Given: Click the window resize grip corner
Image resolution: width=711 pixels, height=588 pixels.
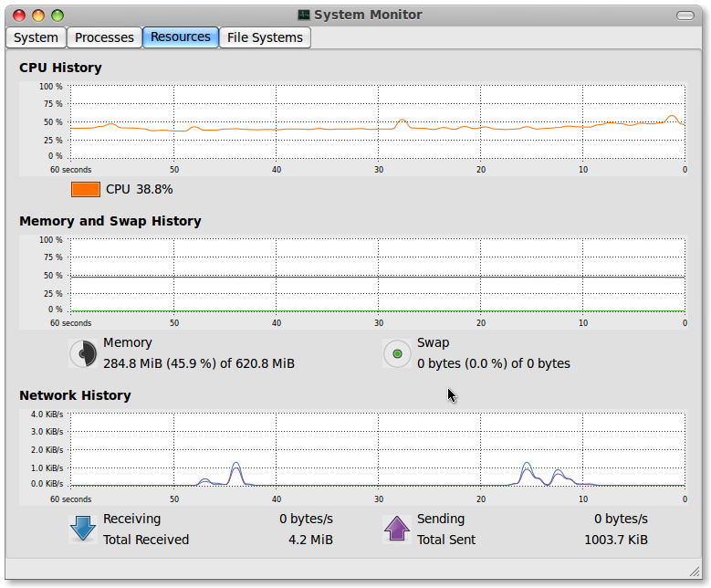Looking at the screenshot, I should [695, 572].
